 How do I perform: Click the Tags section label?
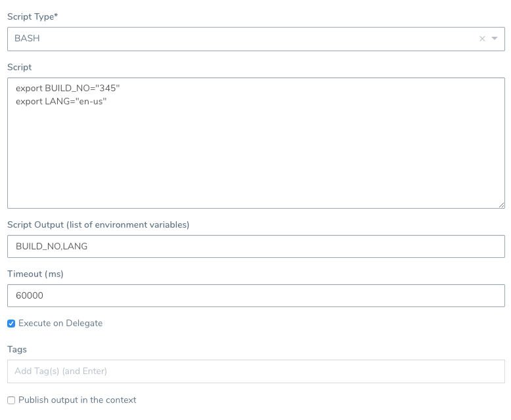pyautogui.click(x=17, y=350)
